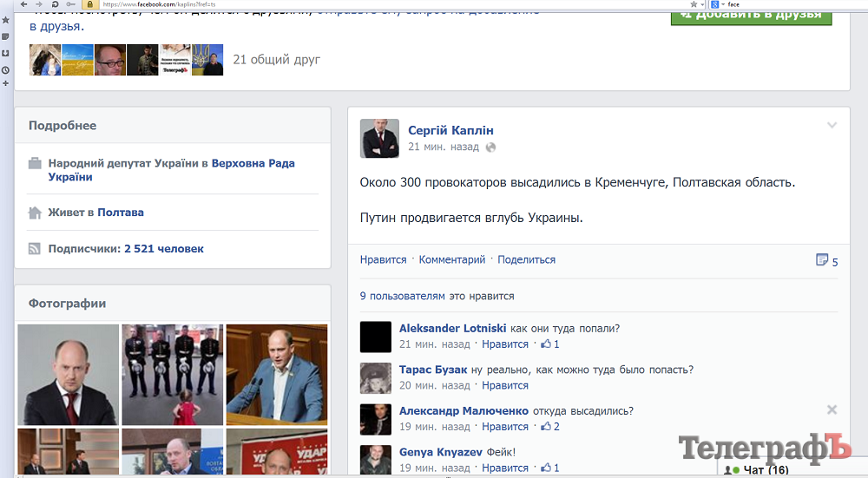The height and width of the screenshot is (478, 868).
Task: Click the shares count icon on post
Action: [822, 260]
